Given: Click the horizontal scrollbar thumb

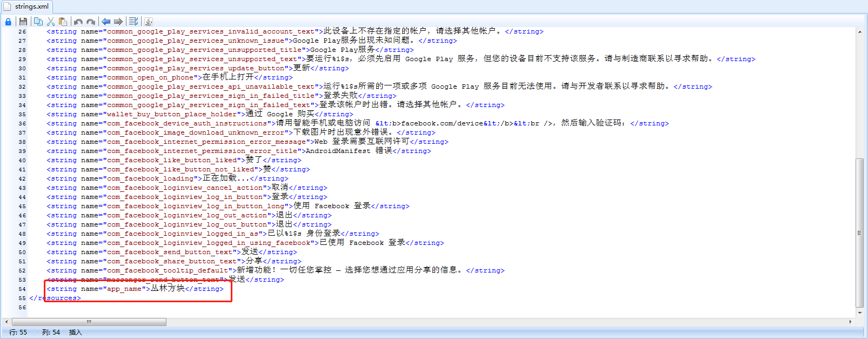Looking at the screenshot, I should coord(89,322).
